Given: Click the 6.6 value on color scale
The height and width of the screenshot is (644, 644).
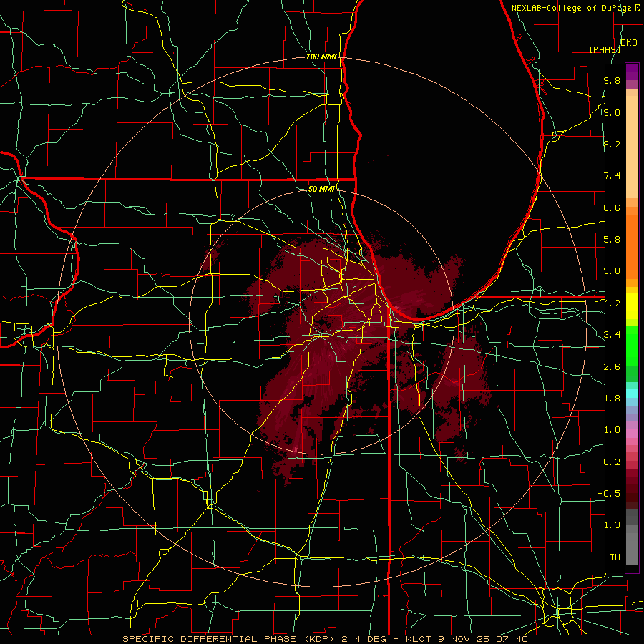Looking at the screenshot, I should (x=612, y=208).
